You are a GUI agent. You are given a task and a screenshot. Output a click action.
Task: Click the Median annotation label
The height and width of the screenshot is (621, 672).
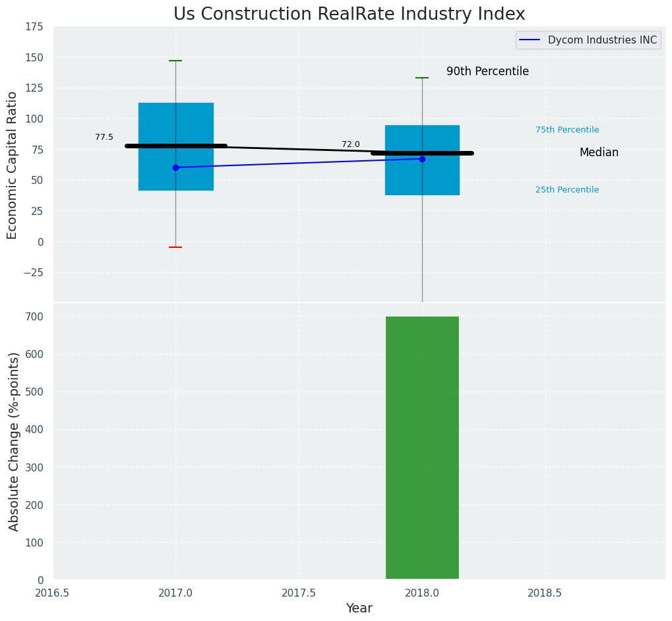[x=599, y=152]
